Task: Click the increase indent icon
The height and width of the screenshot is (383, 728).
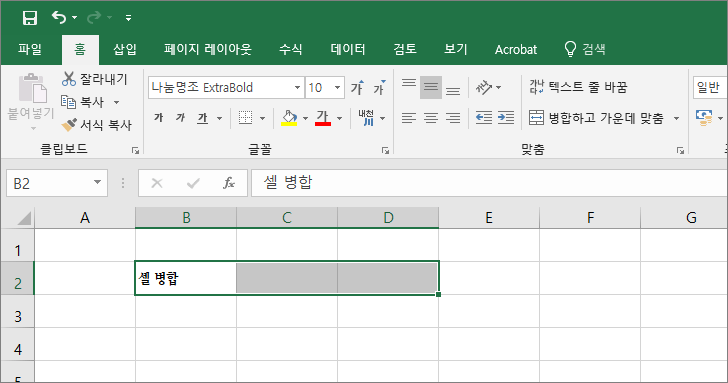Action: (x=506, y=118)
